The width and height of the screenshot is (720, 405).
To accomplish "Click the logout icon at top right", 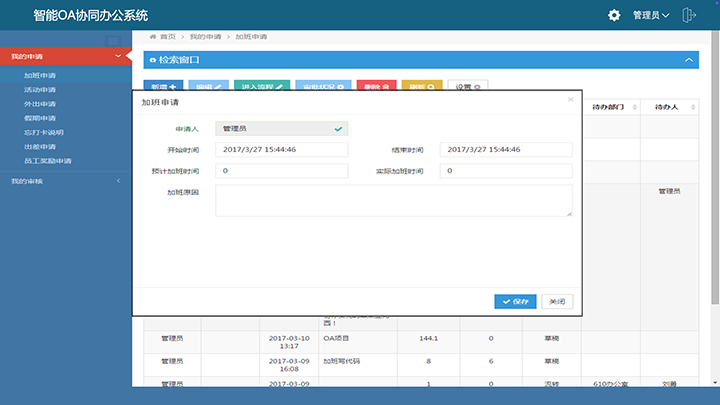I will click(688, 15).
